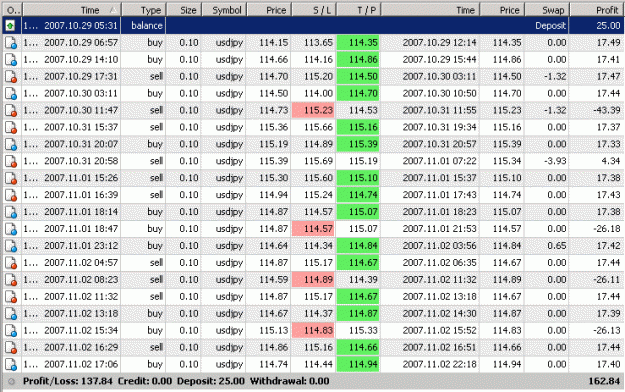The height and width of the screenshot is (392, 625).
Task: Click green take-profit cell 114.86
Action: pyautogui.click(x=358, y=60)
